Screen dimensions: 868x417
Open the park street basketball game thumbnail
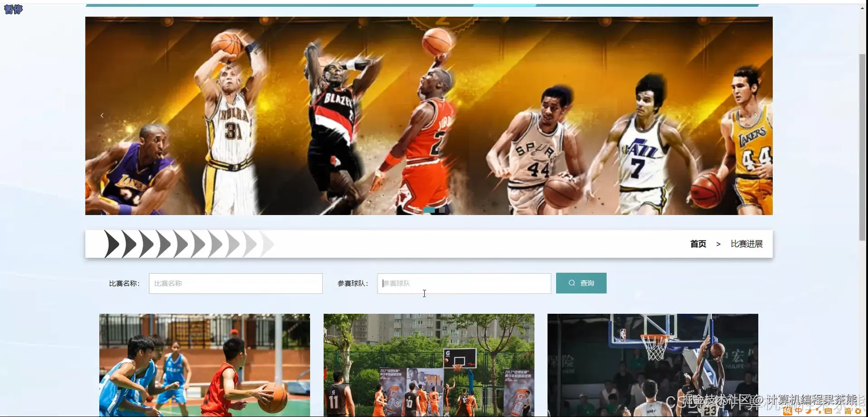tap(429, 365)
